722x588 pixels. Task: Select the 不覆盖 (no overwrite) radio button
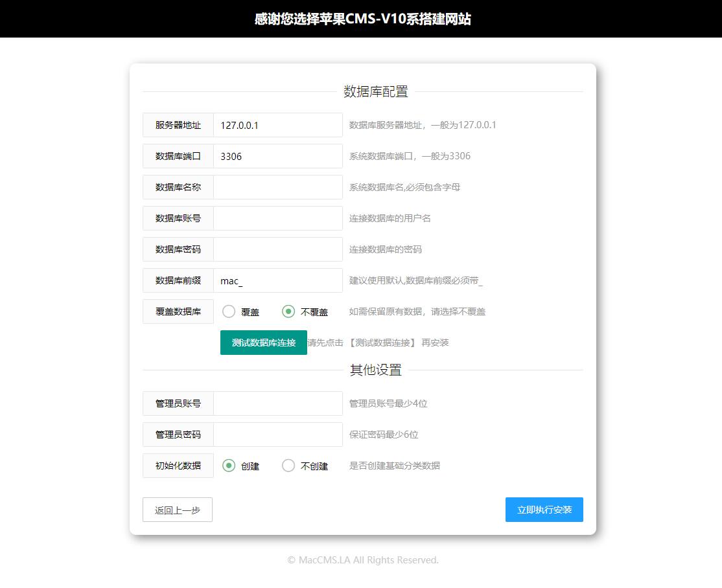coord(288,311)
